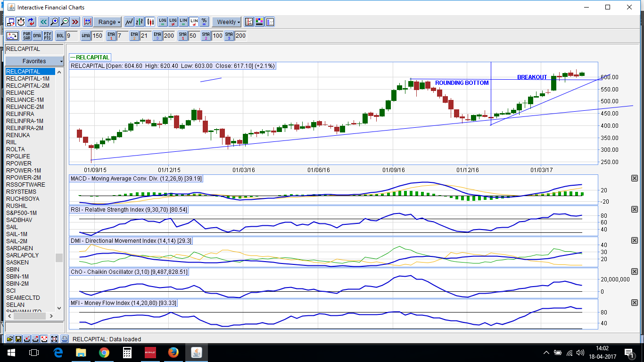This screenshot has width=644, height=362.
Task: Click the EMA 2 period field showing 21
Action: pos(145,35)
